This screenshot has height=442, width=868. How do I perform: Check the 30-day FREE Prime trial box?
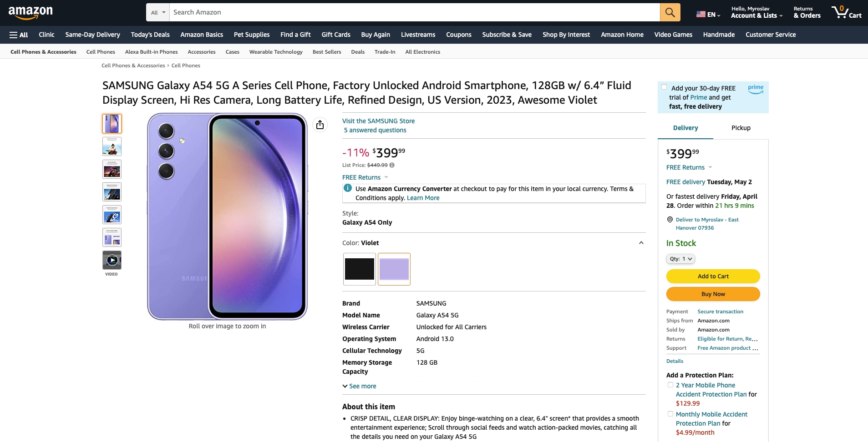(x=664, y=87)
